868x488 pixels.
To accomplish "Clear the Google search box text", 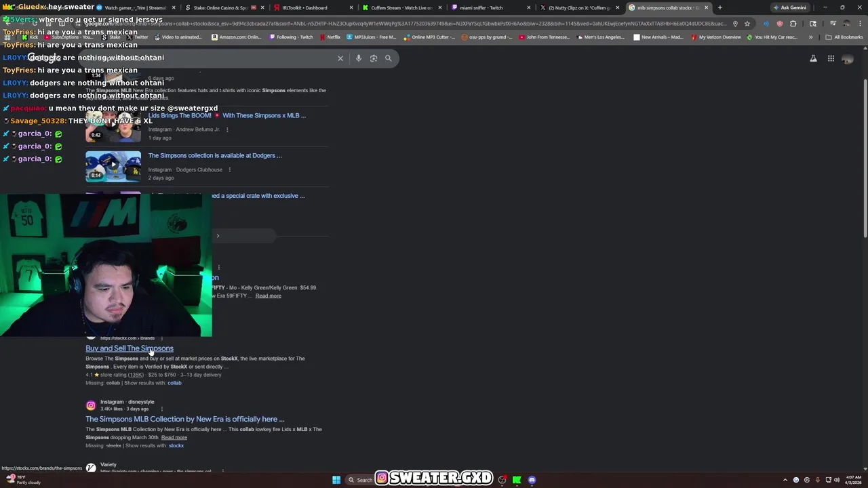I will point(340,58).
